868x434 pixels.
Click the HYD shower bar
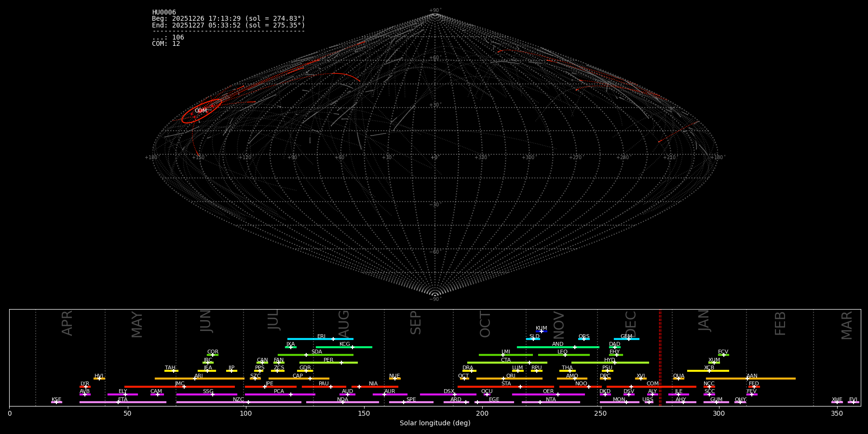(x=610, y=363)
